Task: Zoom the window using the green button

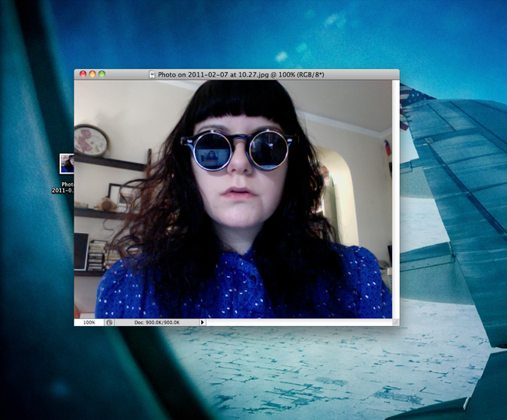Action: (102, 74)
